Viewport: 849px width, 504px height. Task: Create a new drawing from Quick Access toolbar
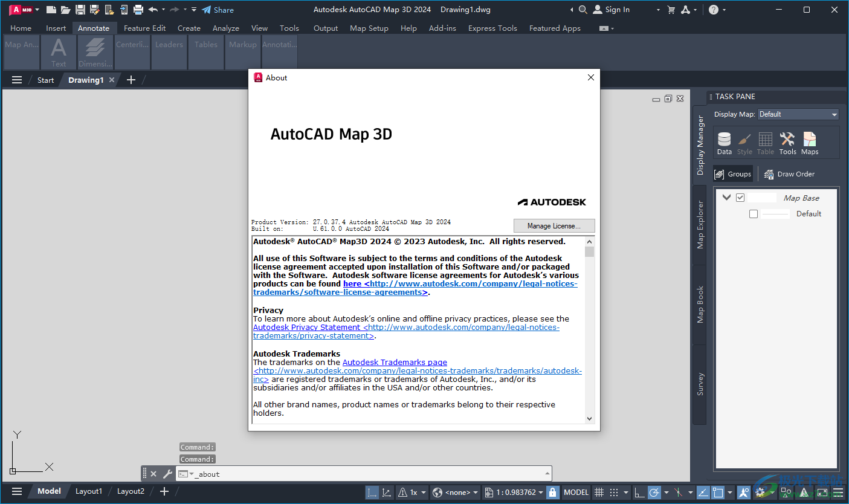51,10
